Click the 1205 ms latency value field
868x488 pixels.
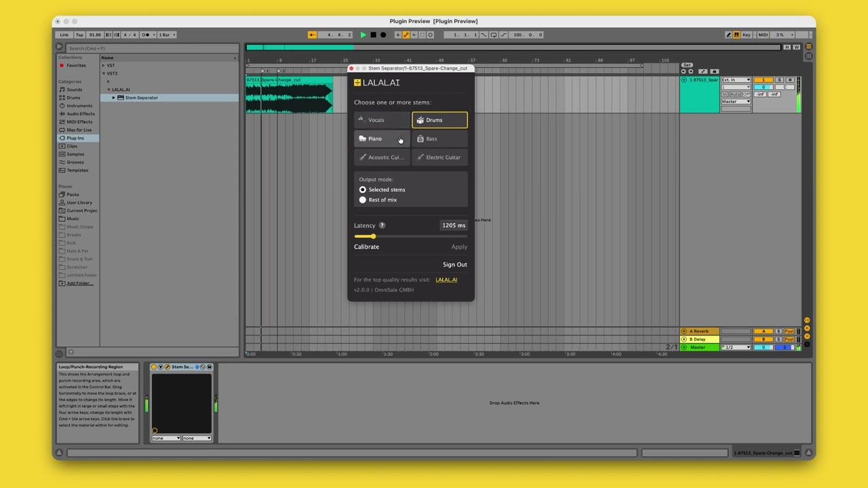[454, 226]
